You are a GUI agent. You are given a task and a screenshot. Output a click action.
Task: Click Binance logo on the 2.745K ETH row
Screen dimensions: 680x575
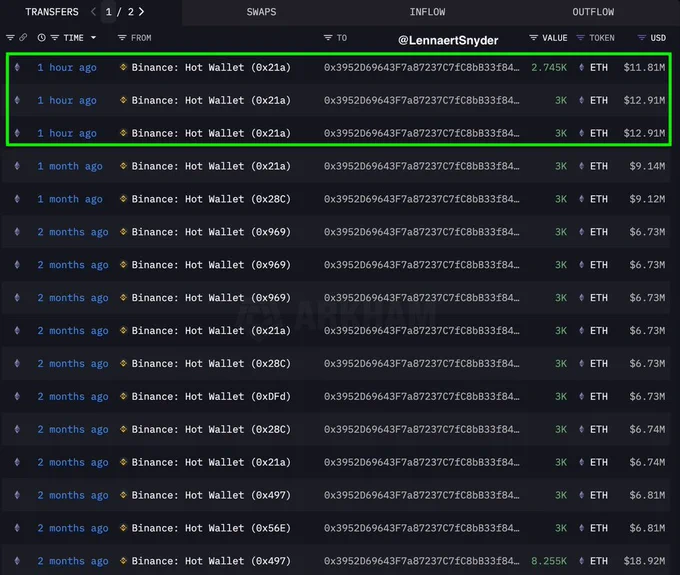[x=123, y=67]
